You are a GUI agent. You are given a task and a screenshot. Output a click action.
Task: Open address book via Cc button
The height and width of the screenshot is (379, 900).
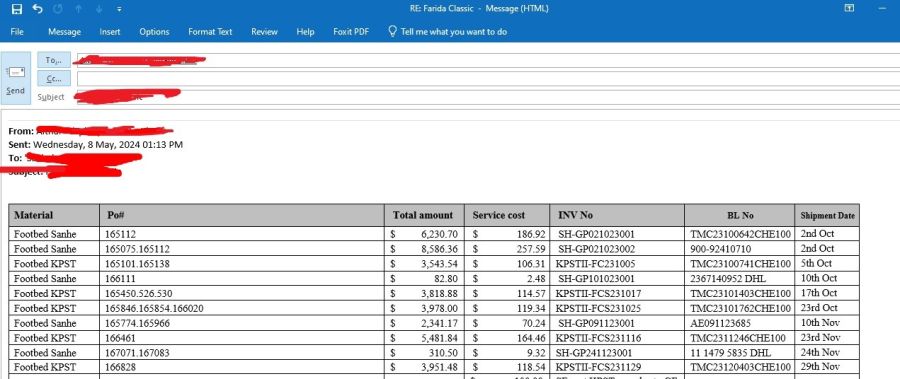click(x=54, y=78)
